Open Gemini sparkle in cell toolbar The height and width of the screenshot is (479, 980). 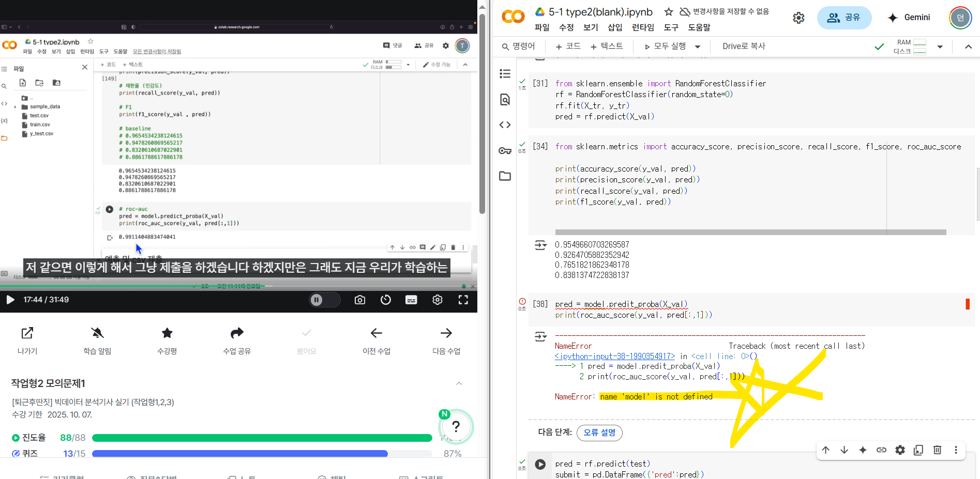click(x=863, y=450)
